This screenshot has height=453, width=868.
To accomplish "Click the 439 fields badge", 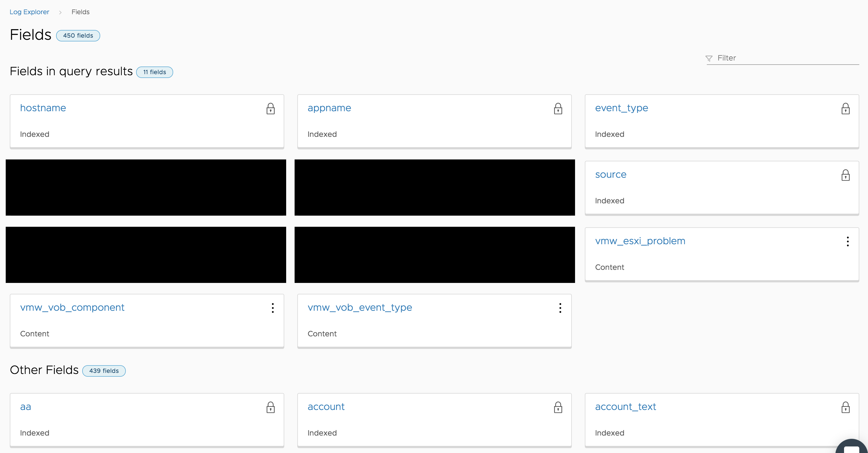I will coord(104,371).
